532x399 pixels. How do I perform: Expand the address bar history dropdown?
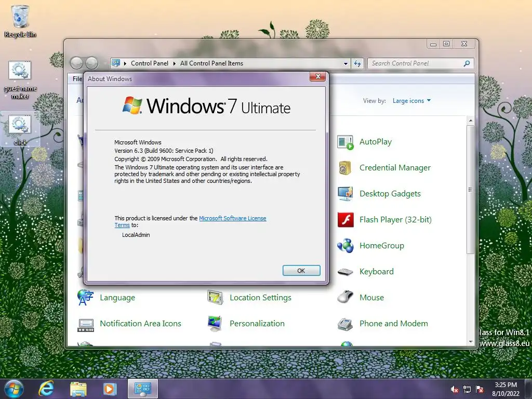point(345,63)
